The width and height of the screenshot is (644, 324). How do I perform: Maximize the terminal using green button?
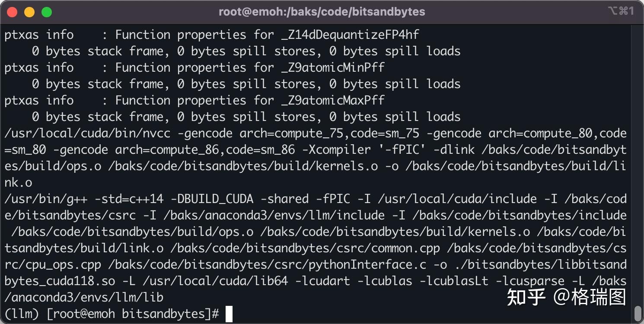[x=47, y=12]
